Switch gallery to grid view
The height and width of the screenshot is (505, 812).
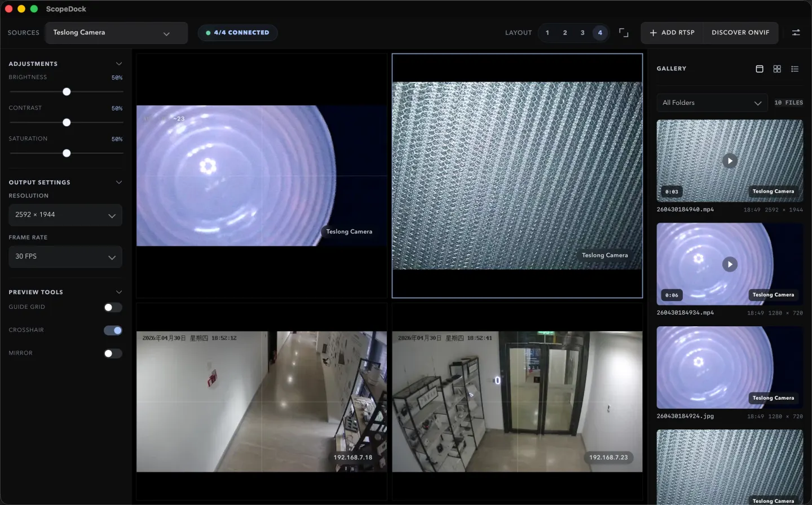click(x=777, y=69)
